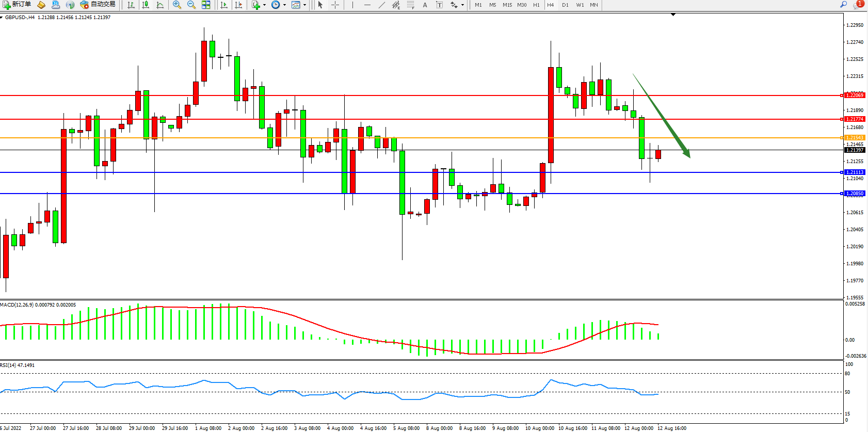Click the New Order (新订单) button
Screen dimensions: 868x432
(x=17, y=5)
